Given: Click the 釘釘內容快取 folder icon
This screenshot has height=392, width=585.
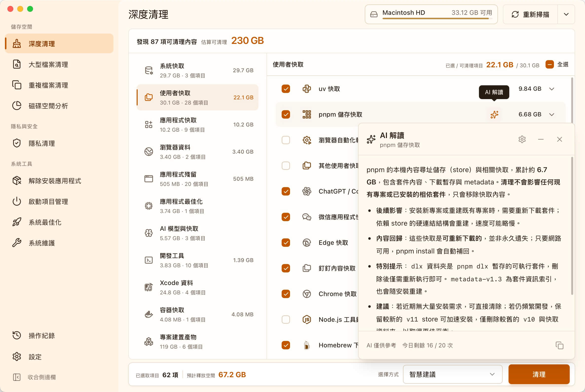Looking at the screenshot, I should pyautogui.click(x=307, y=268).
